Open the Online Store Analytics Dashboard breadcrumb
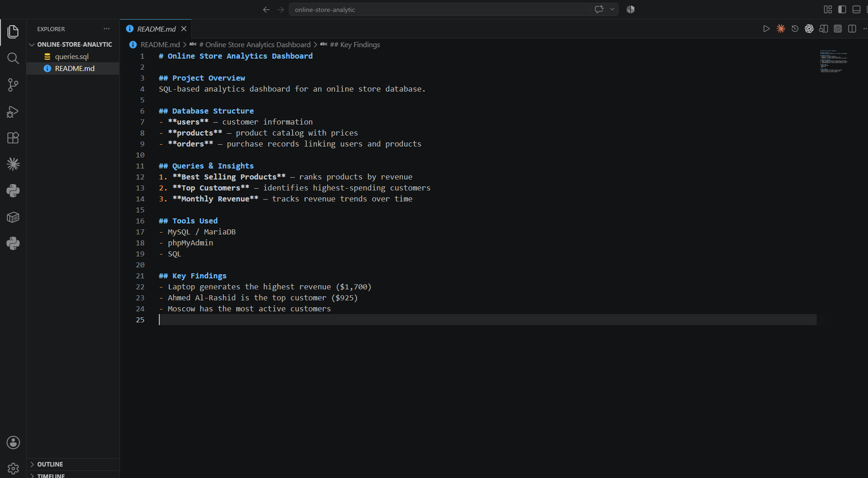Viewport: 868px width, 478px height. 250,44
